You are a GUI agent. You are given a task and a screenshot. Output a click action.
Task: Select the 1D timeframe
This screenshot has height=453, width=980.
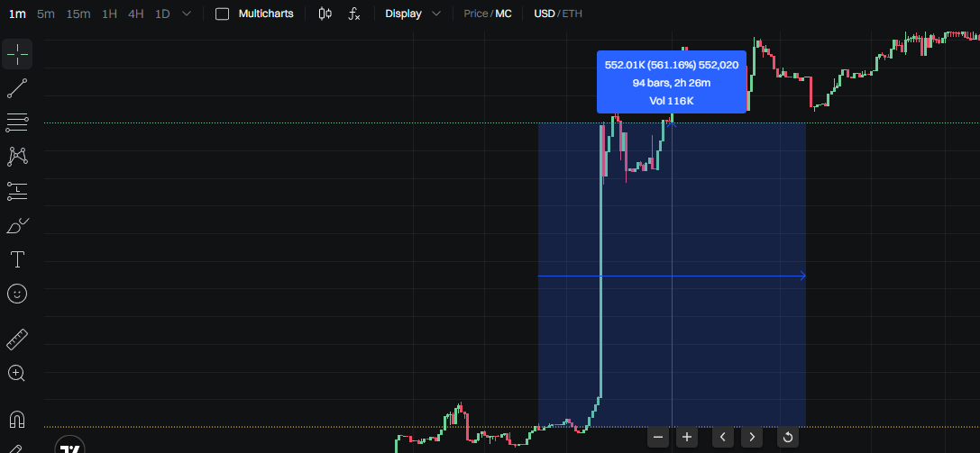point(162,14)
